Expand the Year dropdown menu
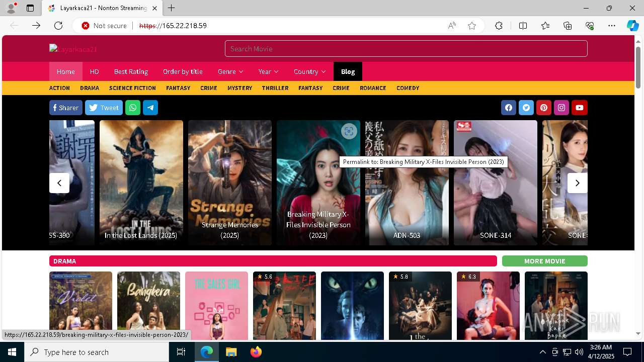Screen dimensions: 644x362 click(268, 71)
